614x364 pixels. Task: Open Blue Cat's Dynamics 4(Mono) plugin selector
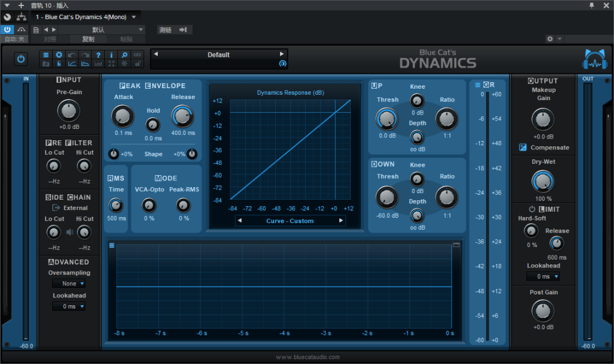click(x=86, y=17)
